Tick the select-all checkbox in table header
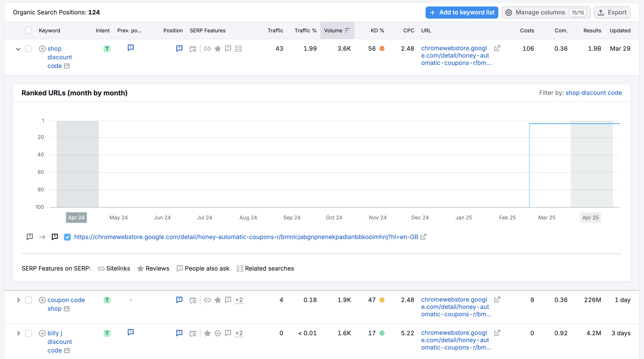 28,30
